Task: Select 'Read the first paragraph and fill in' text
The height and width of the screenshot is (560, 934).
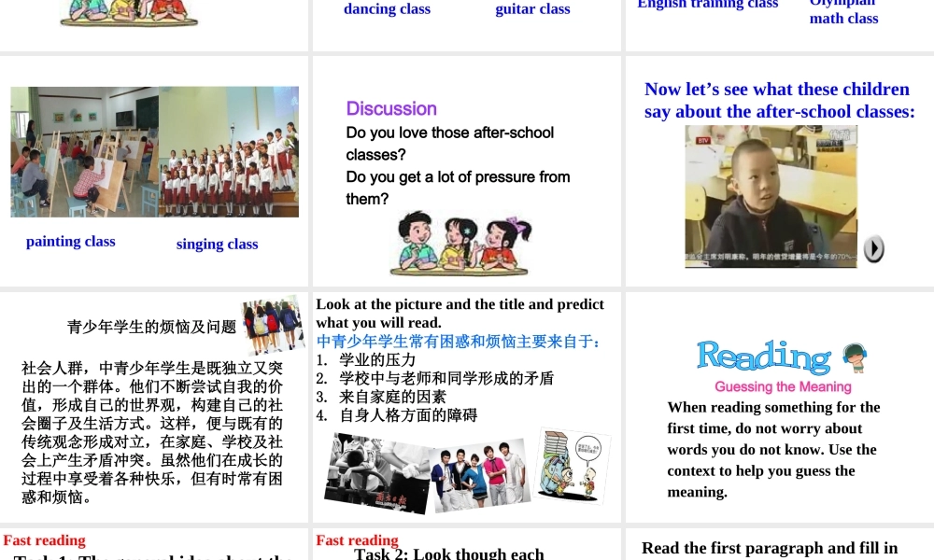Action: [x=770, y=548]
